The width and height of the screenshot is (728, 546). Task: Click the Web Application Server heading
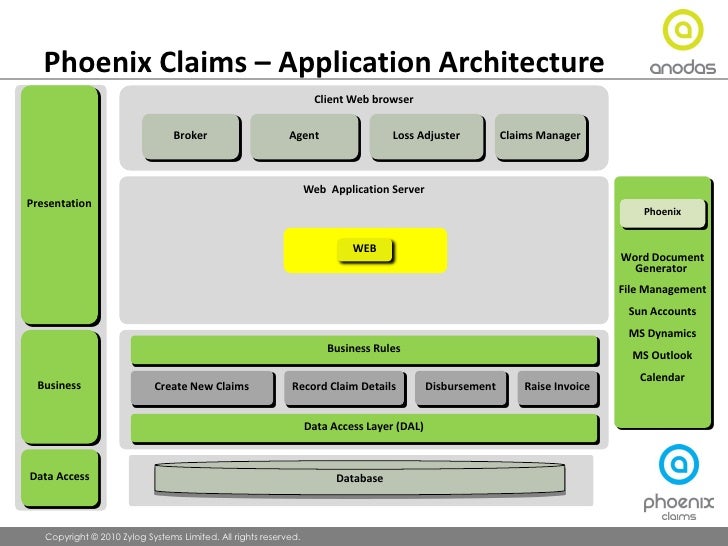tap(364, 189)
